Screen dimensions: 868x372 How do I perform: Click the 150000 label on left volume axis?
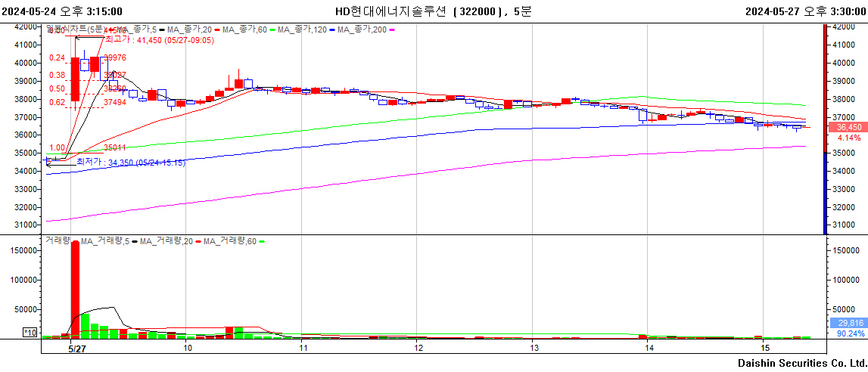22,250
